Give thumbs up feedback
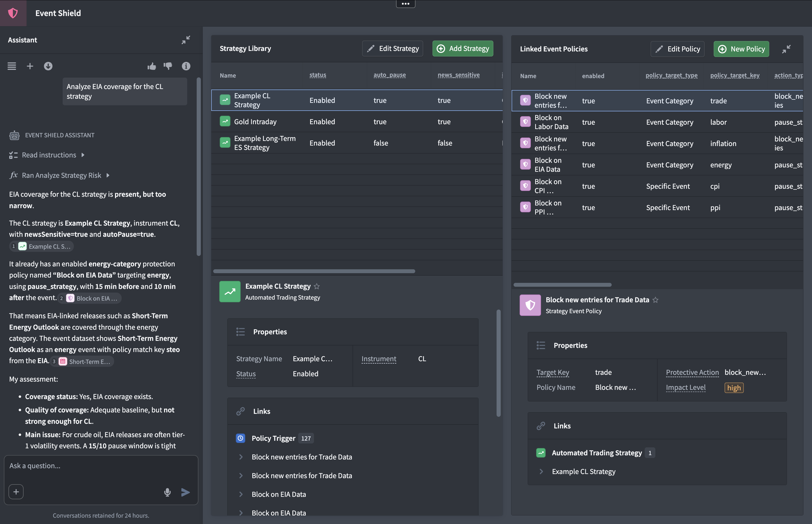The width and height of the screenshot is (812, 524). click(152, 66)
